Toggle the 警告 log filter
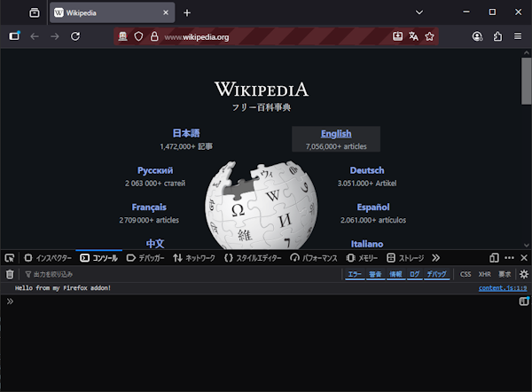The image size is (532, 392). click(x=375, y=275)
